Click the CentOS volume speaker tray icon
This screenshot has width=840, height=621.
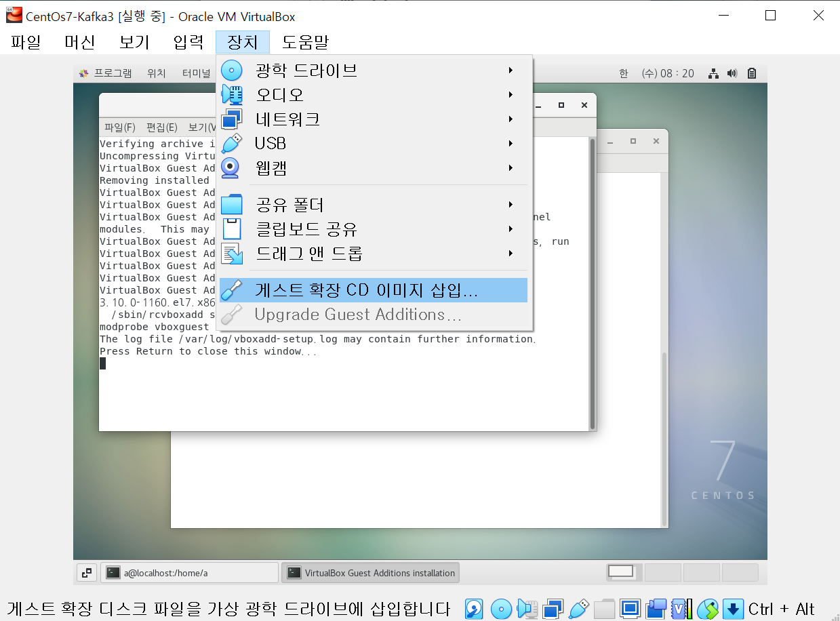click(x=732, y=73)
